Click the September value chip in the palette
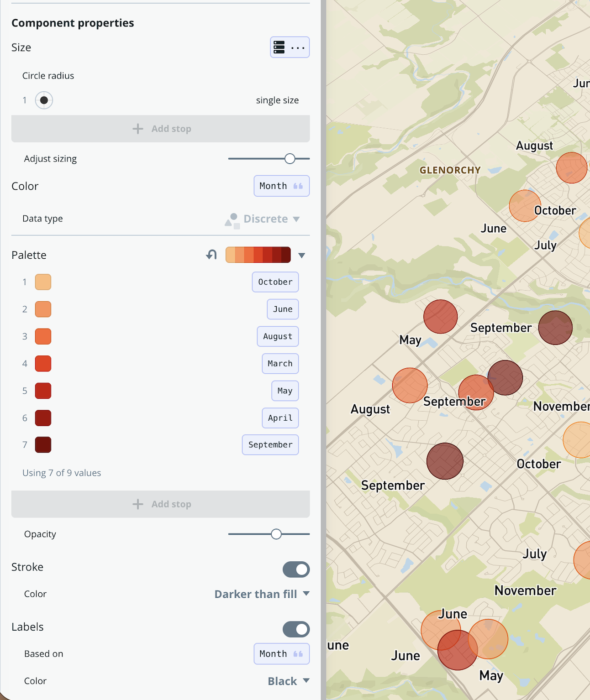This screenshot has width=590, height=700. (x=270, y=444)
